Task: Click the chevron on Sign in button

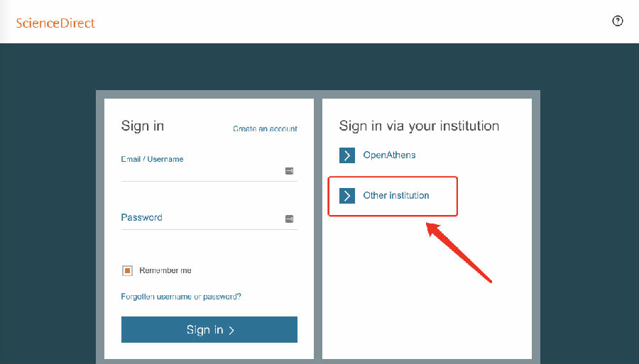Action: 232,330
